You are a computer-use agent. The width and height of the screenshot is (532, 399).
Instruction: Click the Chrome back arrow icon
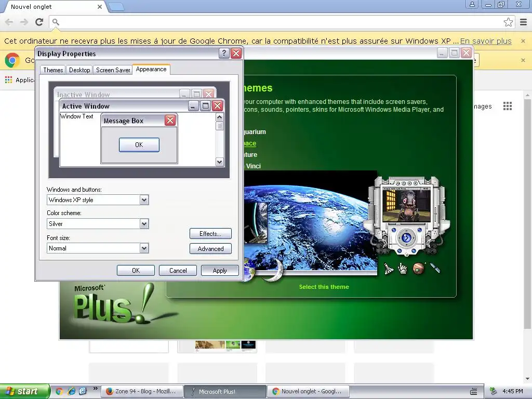(x=9, y=22)
